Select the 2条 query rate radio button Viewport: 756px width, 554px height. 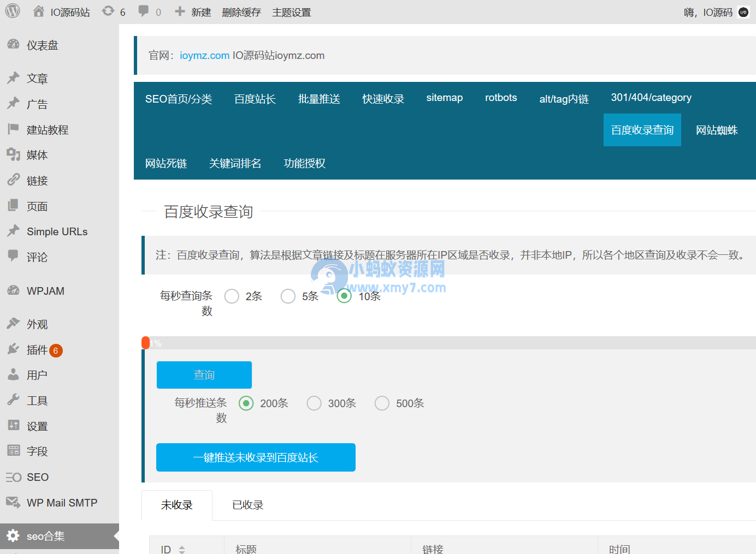click(232, 296)
